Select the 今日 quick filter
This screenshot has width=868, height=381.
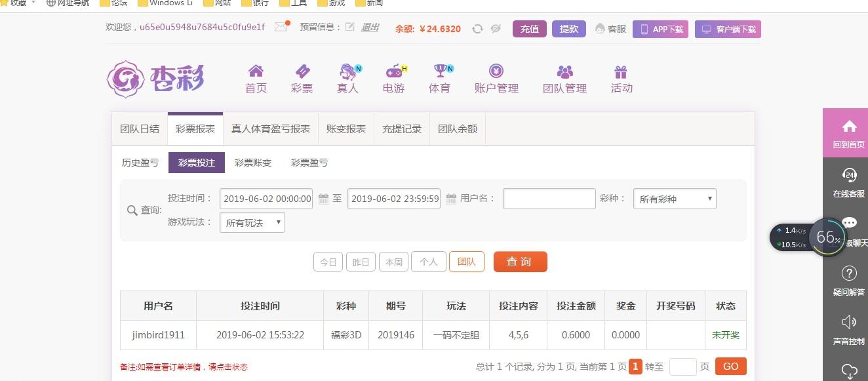pyautogui.click(x=328, y=262)
